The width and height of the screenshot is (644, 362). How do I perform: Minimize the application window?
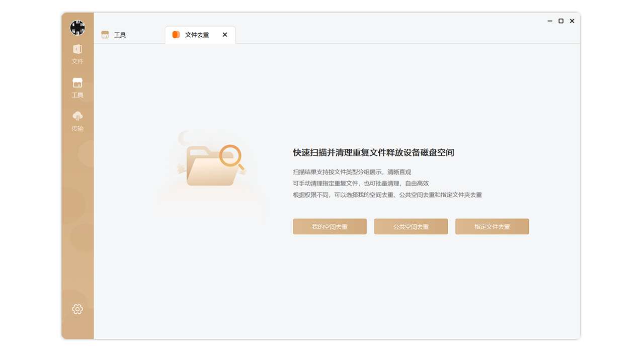click(549, 21)
